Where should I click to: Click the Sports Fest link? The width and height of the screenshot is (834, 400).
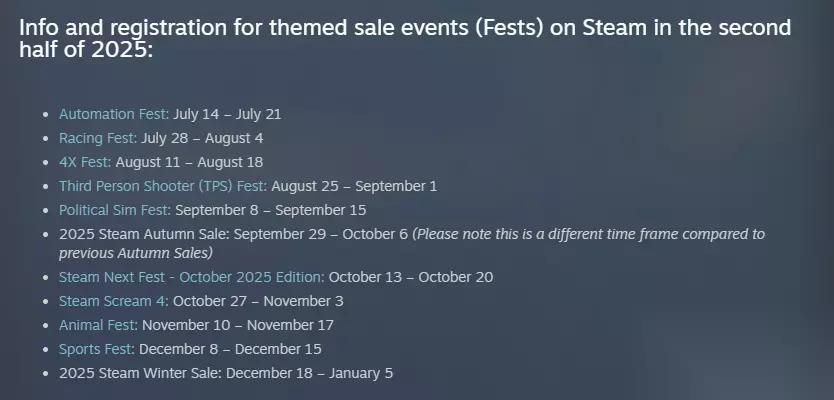tap(97, 349)
